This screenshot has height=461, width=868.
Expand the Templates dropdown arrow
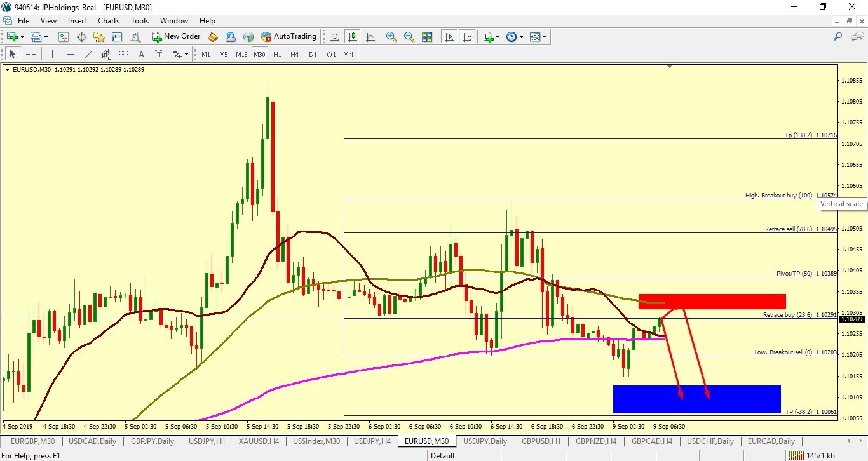coord(545,37)
